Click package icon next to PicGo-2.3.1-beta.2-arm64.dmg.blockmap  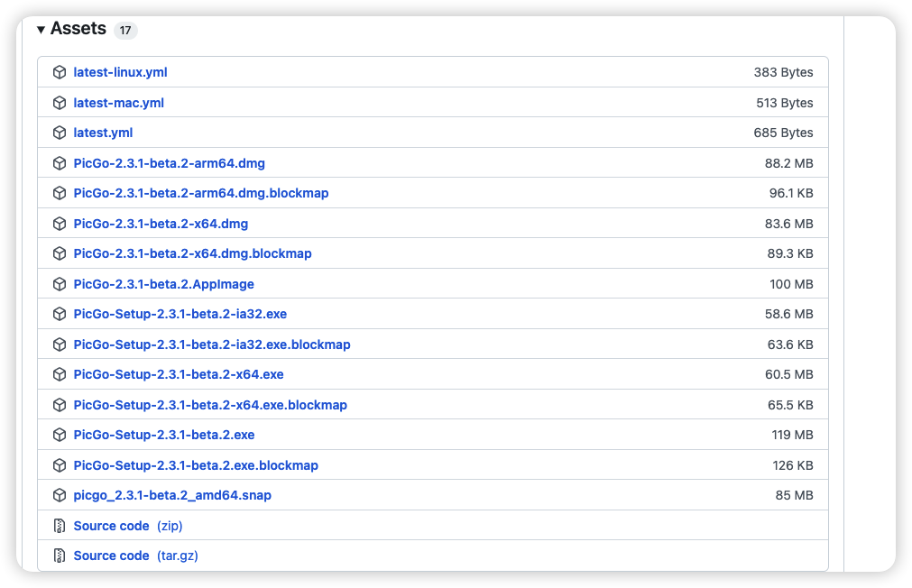(60, 193)
